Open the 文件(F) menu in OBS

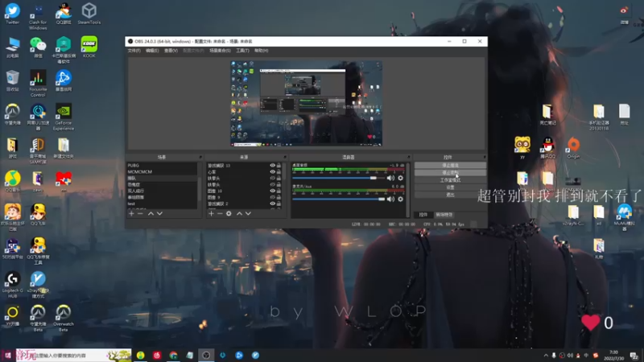coord(134,51)
